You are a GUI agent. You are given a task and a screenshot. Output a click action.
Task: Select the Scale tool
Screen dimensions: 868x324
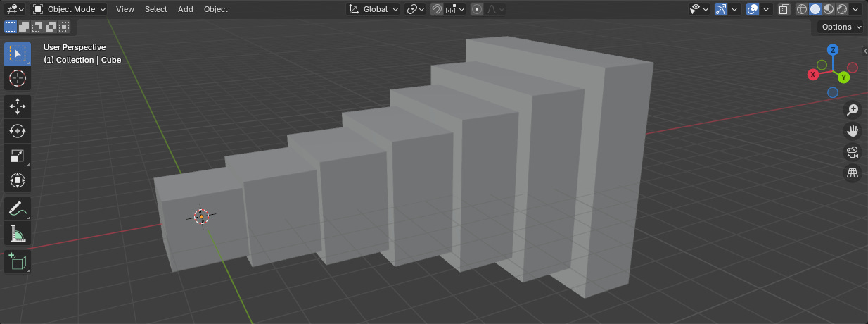coord(18,156)
